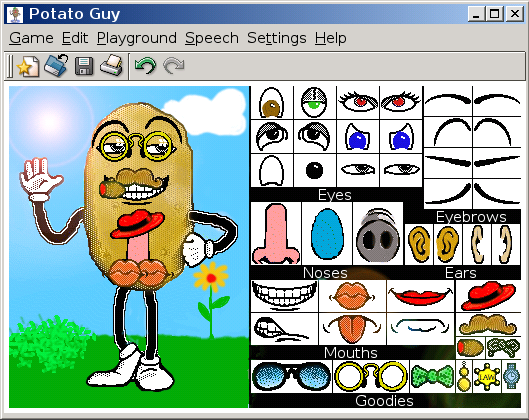Select the toothy grin mouth
Viewport: 529px width, 420px height.
(284, 296)
